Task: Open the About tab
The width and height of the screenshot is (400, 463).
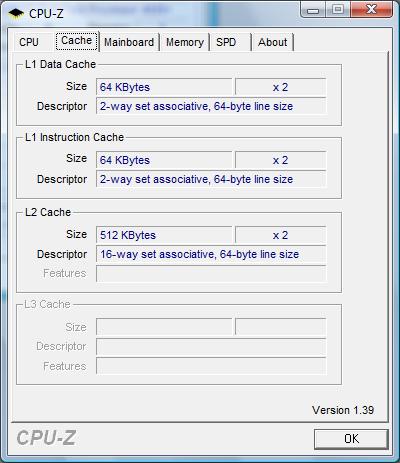Action: 272,42
